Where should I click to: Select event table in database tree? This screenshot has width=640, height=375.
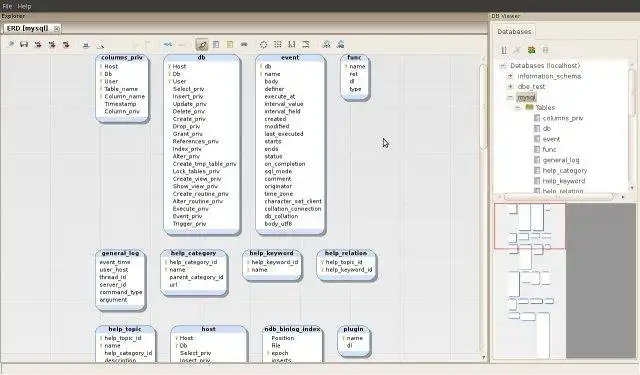click(x=551, y=139)
